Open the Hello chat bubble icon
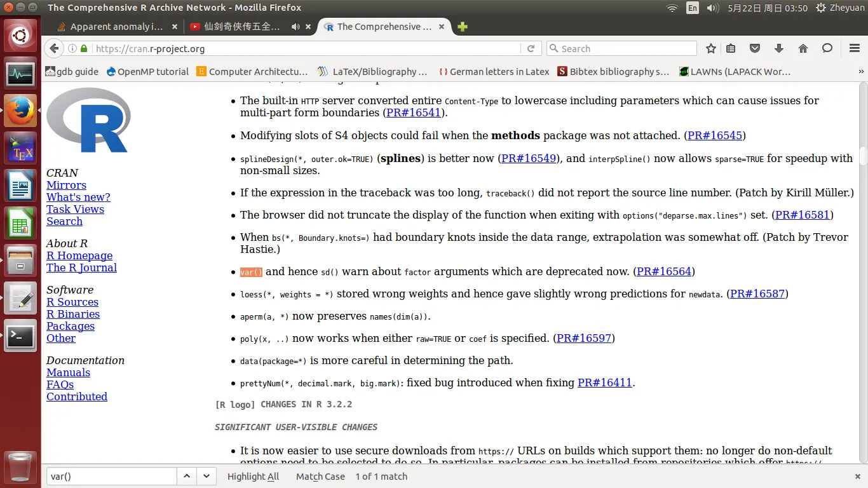This screenshot has width=868, height=488. [827, 48]
